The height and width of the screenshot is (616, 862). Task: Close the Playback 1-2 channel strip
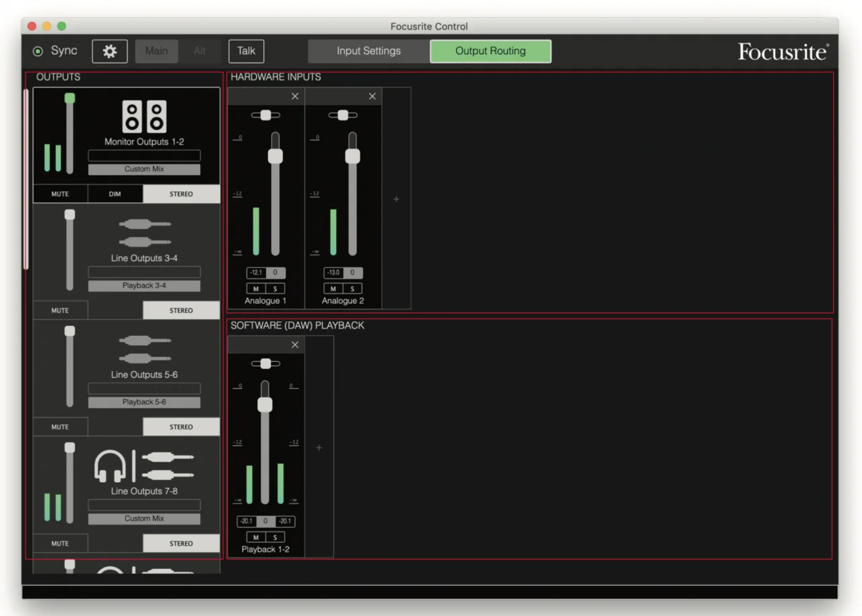[295, 345]
